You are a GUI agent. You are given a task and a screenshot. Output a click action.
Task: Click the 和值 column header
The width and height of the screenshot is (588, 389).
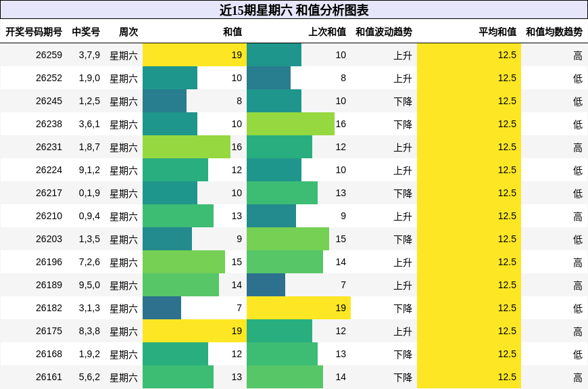[x=232, y=32]
